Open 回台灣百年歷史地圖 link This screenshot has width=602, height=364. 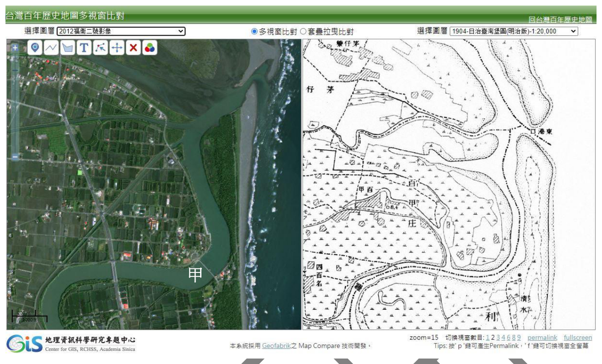coord(560,20)
